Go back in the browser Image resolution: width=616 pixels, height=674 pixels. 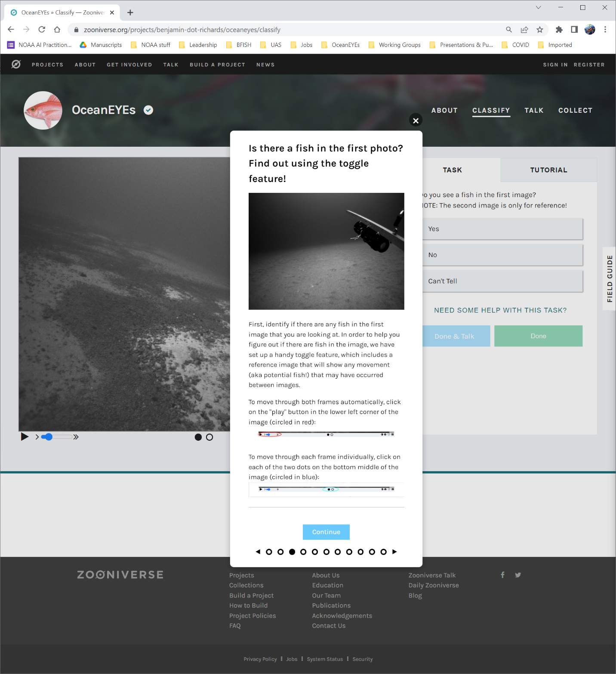11,29
